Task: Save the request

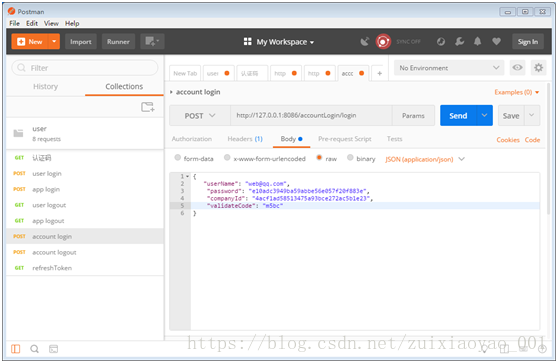Action: 511,116
